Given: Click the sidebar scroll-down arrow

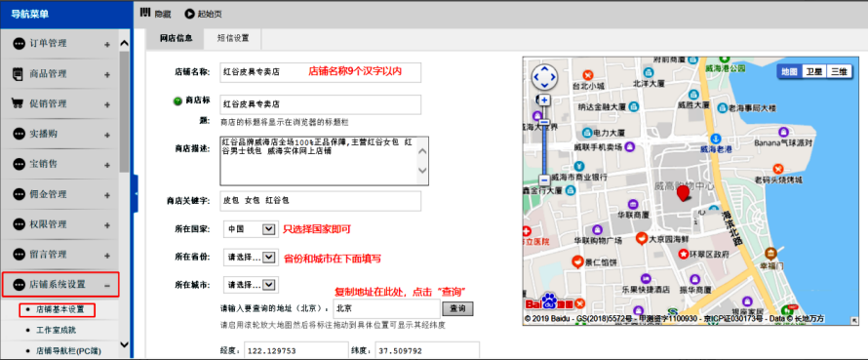Looking at the screenshot, I should click(124, 345).
